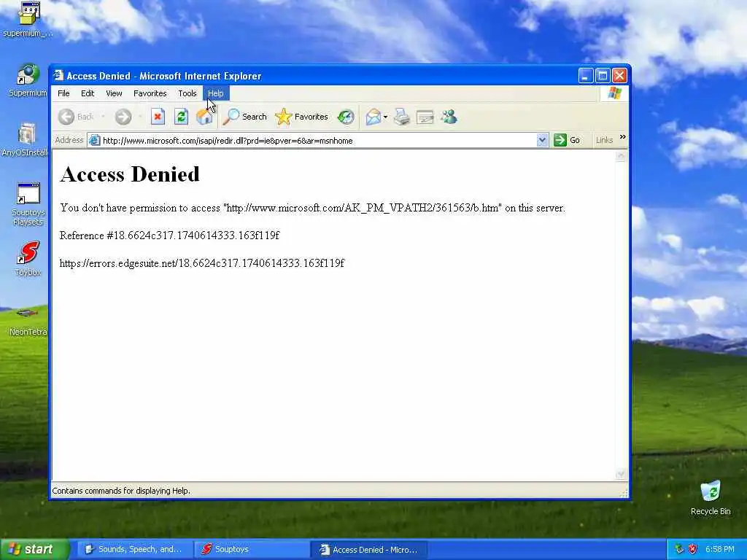Screen dimensions: 747x560
Task: Click the Forward navigation arrow
Action: click(x=123, y=117)
